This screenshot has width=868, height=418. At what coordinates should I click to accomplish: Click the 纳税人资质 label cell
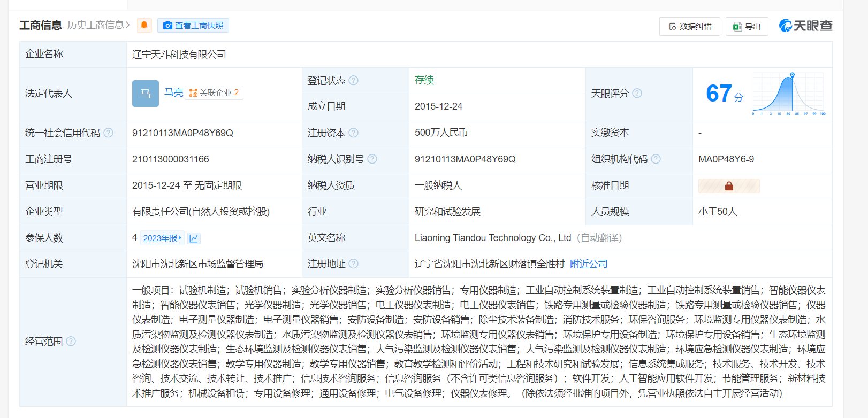tap(355, 185)
